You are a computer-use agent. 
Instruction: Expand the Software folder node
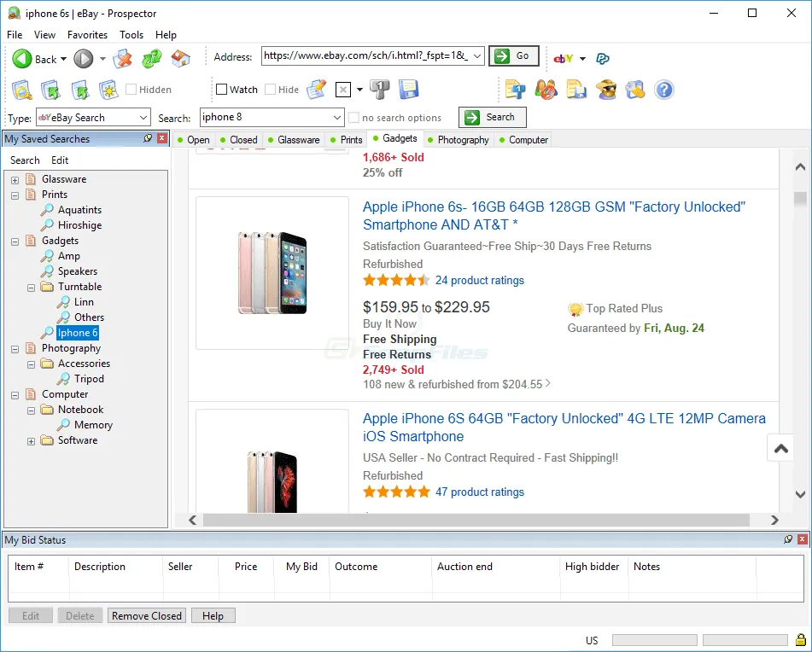[x=31, y=441]
